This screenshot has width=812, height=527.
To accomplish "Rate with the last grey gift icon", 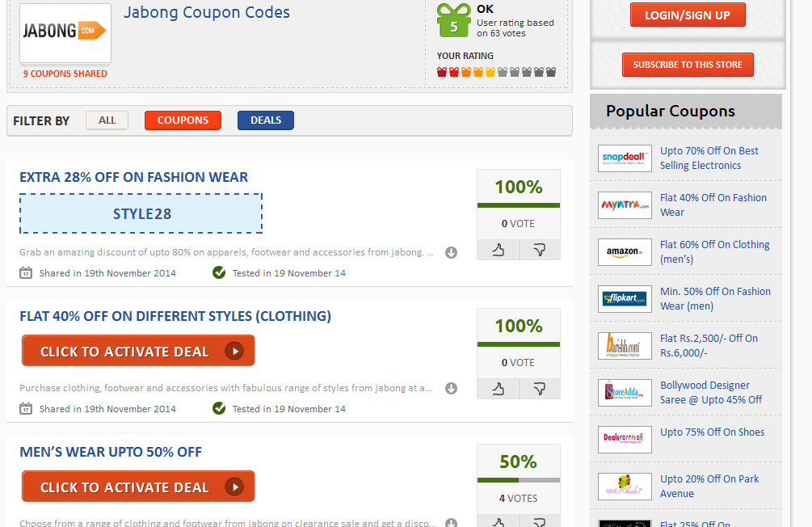I will [x=551, y=71].
